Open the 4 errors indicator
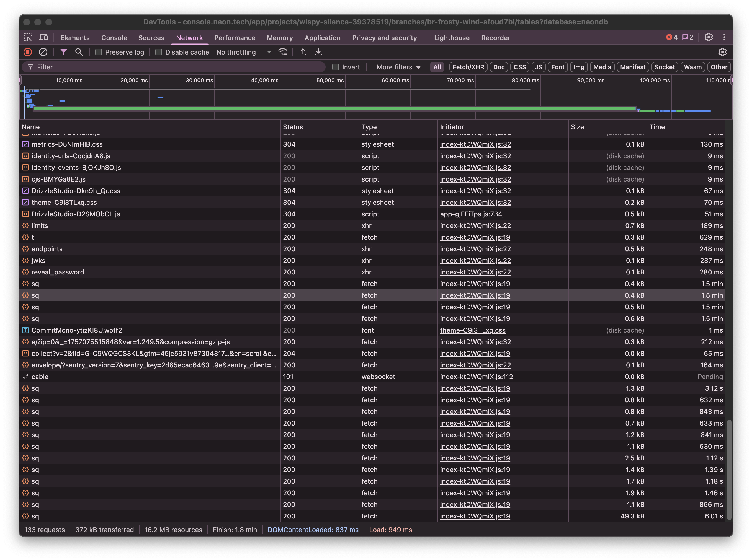The image size is (752, 560). coord(672,37)
